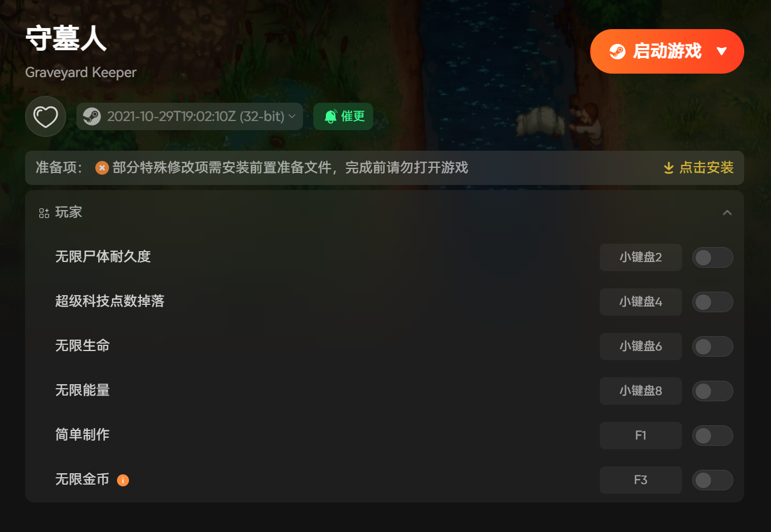Select the 小键盘8 hotkey field
The width and height of the screenshot is (771, 532).
coord(641,391)
